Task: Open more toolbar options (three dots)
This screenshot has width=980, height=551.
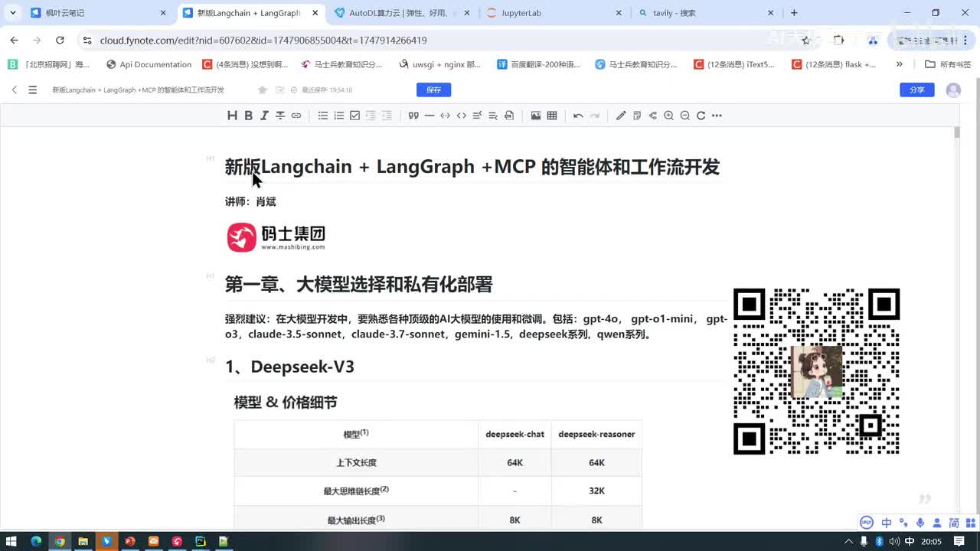Action: [x=717, y=116]
